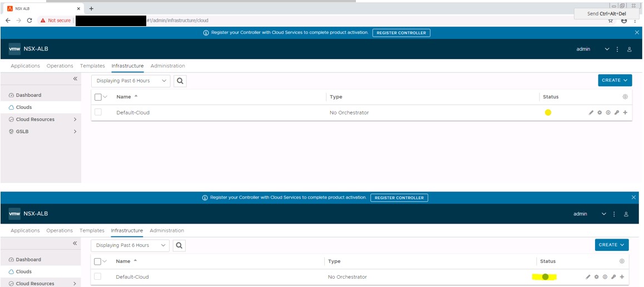Collapse the sidebar using lower double-chevron icon
The image size is (644, 287).
[x=75, y=243]
